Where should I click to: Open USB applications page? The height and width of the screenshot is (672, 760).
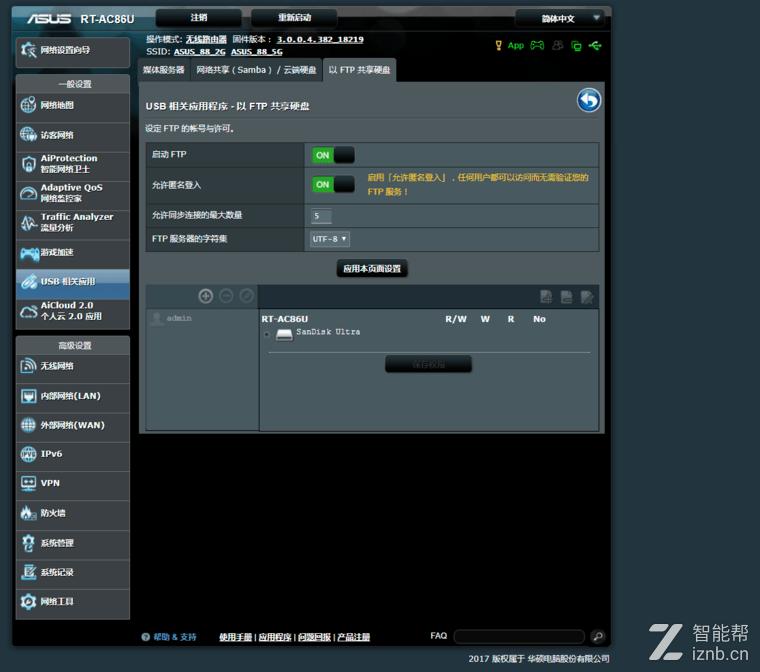[x=73, y=282]
